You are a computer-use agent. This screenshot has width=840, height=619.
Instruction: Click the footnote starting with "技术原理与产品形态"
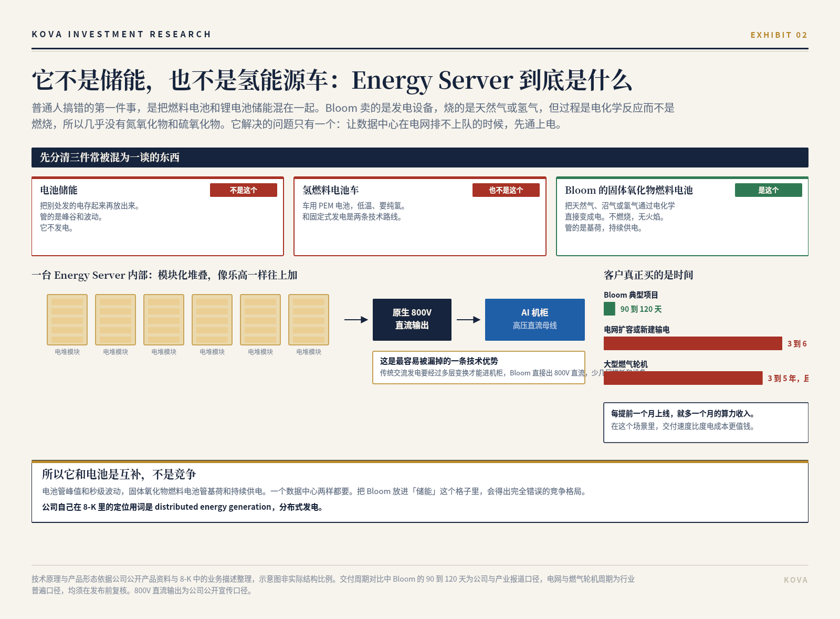coord(333,585)
